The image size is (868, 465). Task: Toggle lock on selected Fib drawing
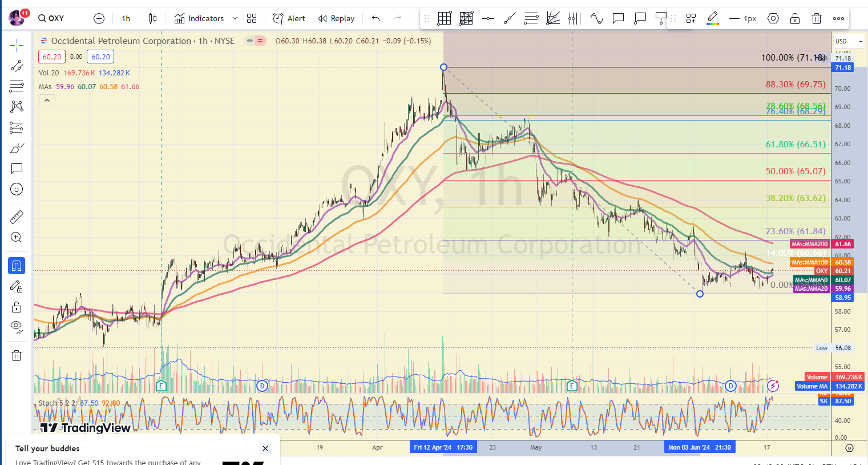(795, 18)
